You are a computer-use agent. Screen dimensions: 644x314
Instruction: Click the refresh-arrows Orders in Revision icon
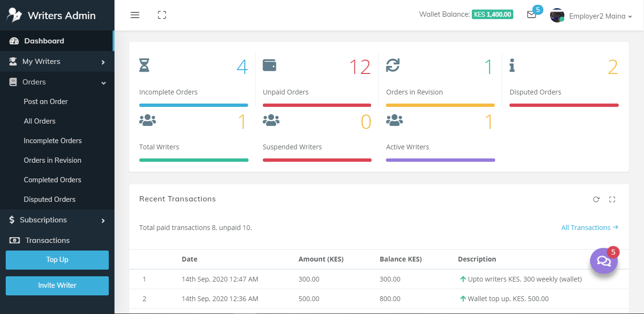click(x=393, y=65)
